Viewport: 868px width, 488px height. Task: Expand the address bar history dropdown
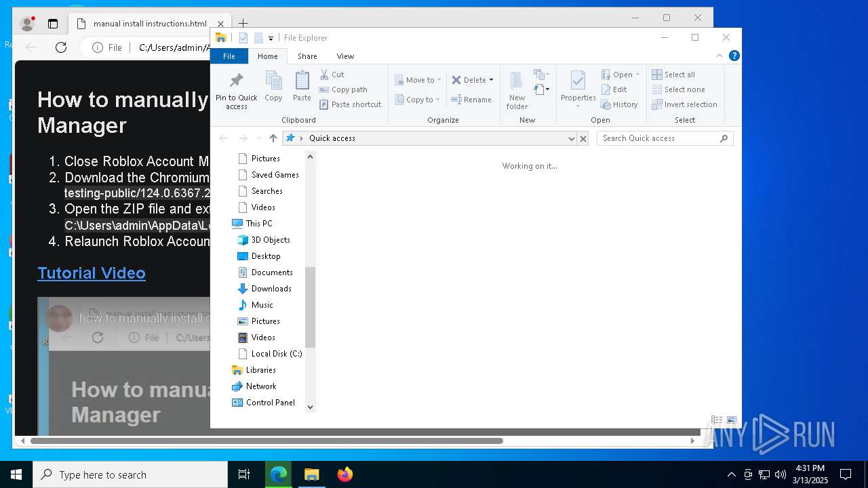(571, 138)
